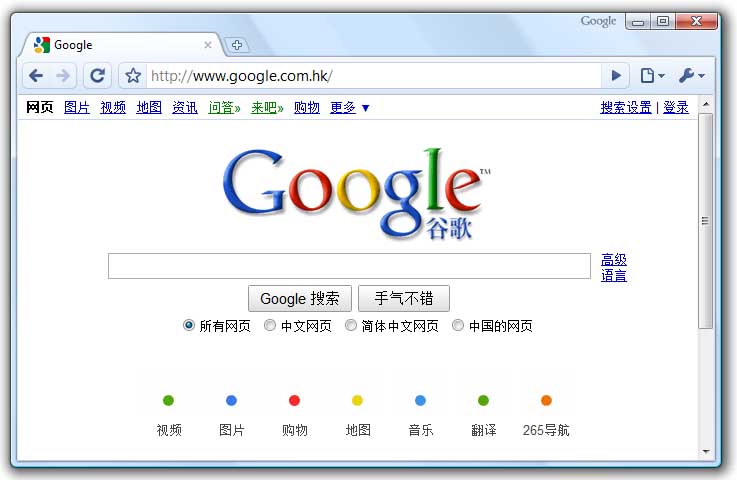Select the 中文网页 radio button

click(270, 325)
